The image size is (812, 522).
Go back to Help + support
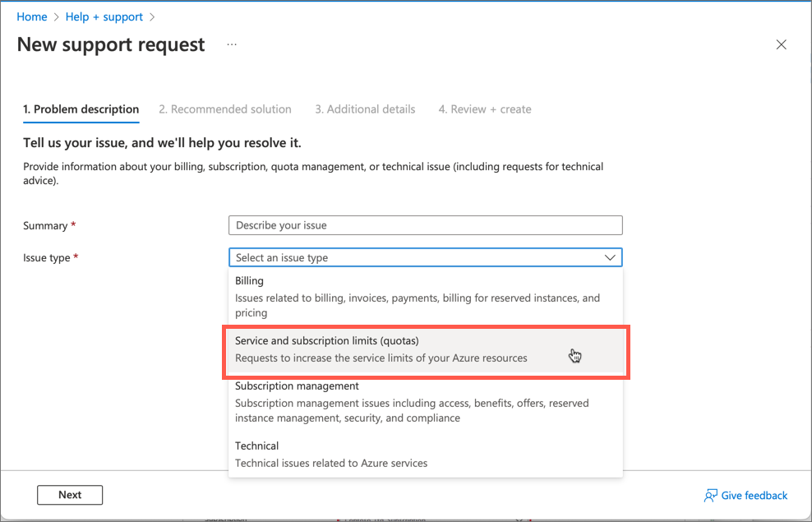[x=104, y=16]
